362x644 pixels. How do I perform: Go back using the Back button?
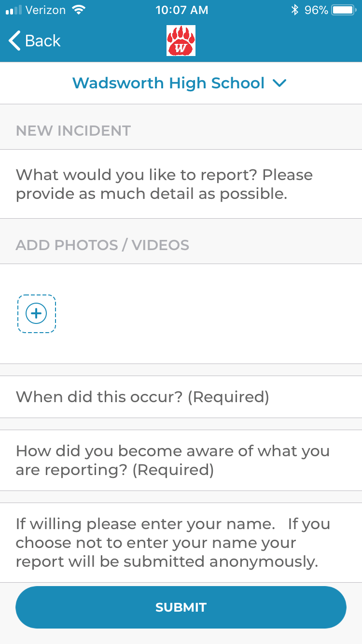[x=35, y=41]
